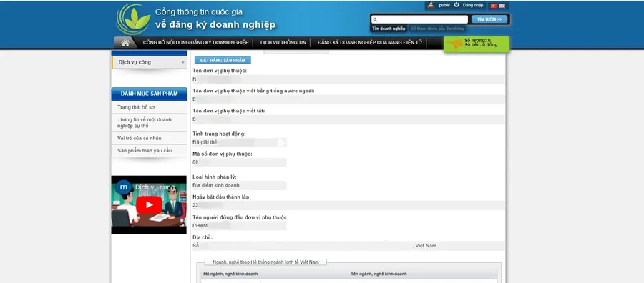Image resolution: width=644 pixels, height=283 pixels.
Task: Click the power icon beside Đăng nhập
Action: 457,5
